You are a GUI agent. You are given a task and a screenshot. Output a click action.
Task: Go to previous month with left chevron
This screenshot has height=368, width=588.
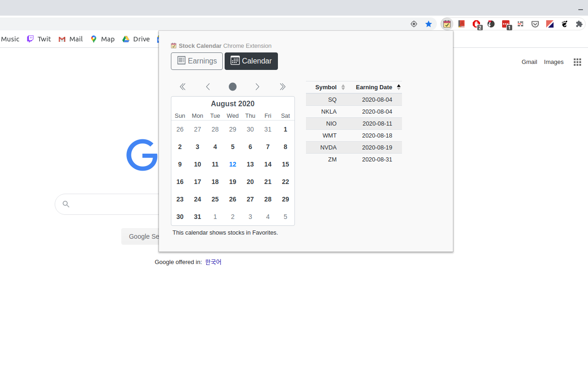coord(208,86)
